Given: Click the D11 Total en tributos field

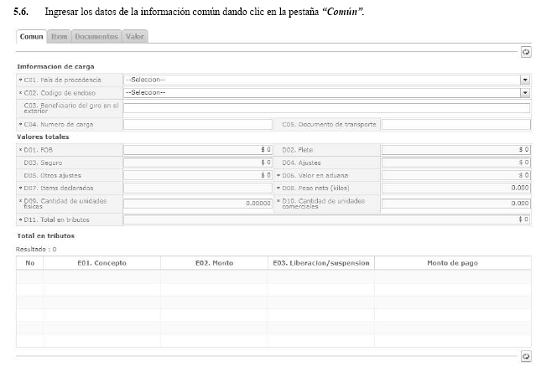Looking at the screenshot, I should click(x=327, y=220).
